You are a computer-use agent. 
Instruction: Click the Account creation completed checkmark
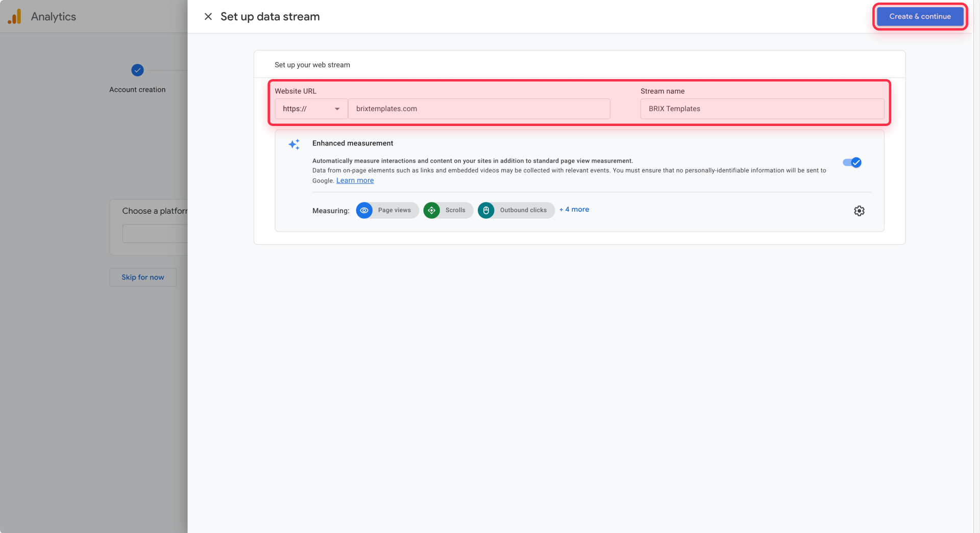click(x=137, y=70)
